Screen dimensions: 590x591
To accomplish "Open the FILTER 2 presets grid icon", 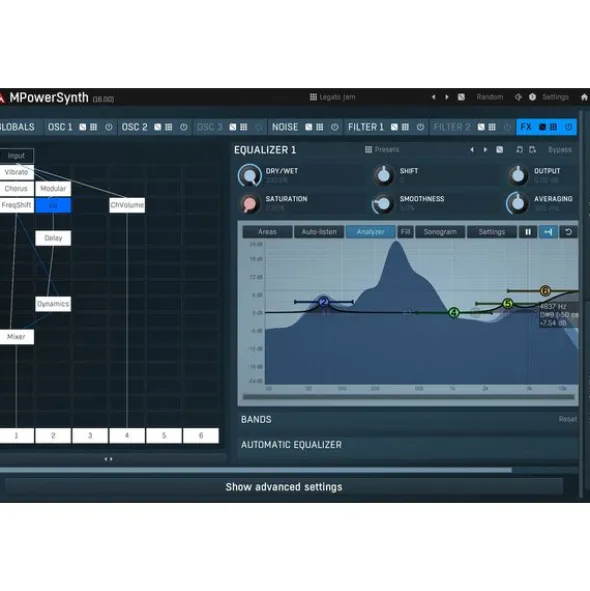I will point(492,127).
